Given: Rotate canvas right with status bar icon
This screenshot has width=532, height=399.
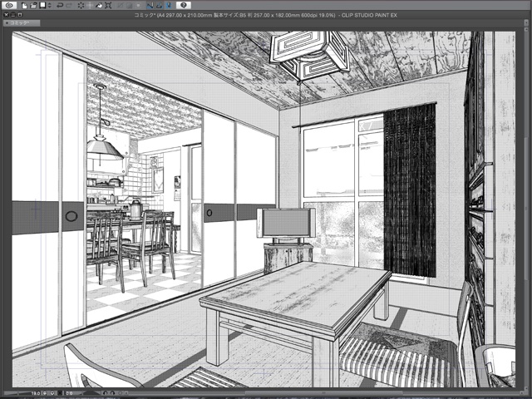Looking at the screenshot, I should (x=112, y=393).
